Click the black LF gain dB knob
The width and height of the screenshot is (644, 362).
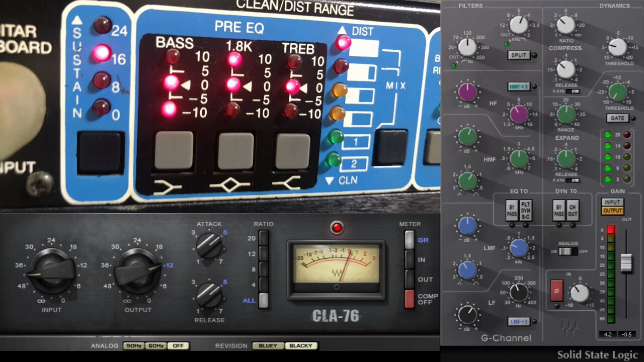click(x=467, y=315)
